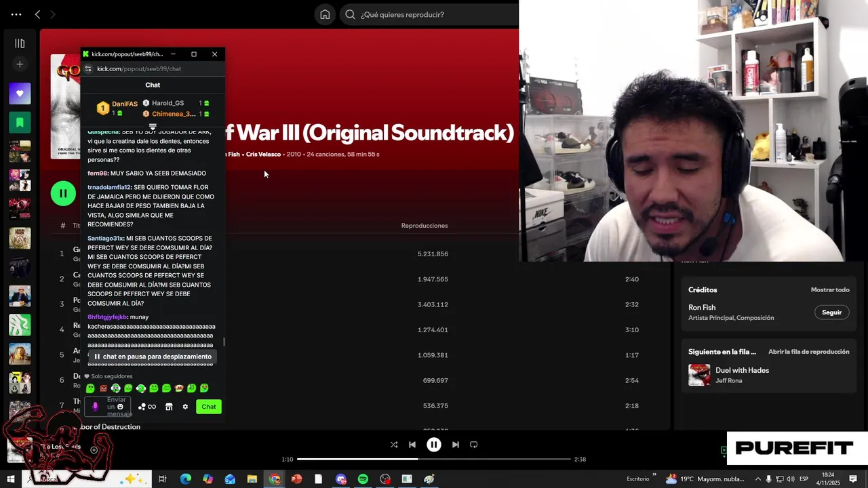Click username fern98 in chat
The height and width of the screenshot is (488, 868).
pyautogui.click(x=98, y=174)
